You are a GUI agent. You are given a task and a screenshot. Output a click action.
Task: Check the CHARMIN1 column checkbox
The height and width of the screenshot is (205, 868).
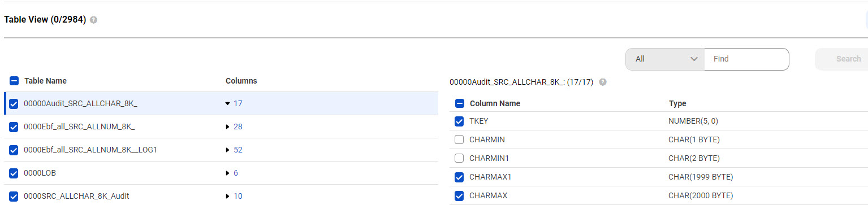click(459, 158)
